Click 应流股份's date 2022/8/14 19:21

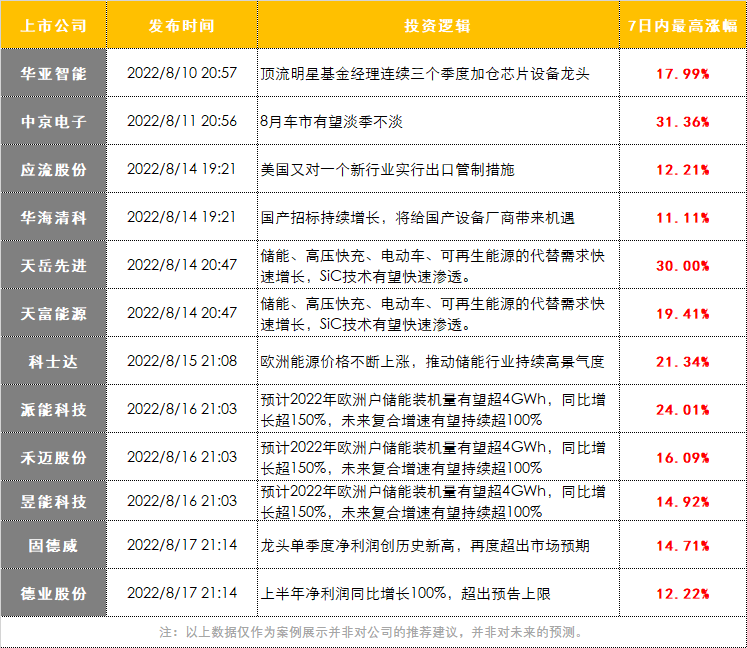tap(182, 169)
